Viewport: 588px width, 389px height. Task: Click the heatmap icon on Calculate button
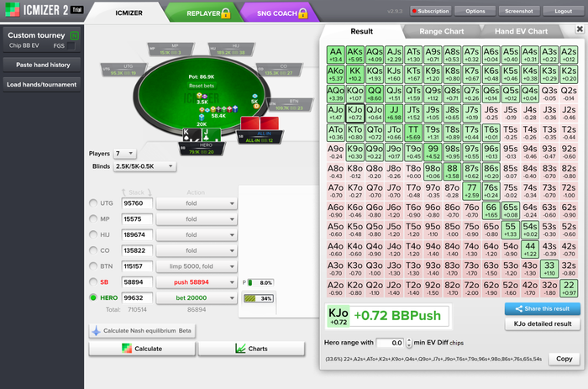tap(126, 349)
